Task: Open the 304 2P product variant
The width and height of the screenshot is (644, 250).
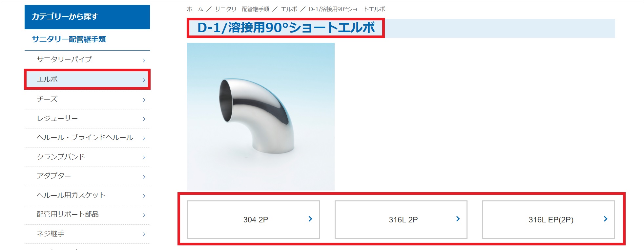Action: coord(253,219)
